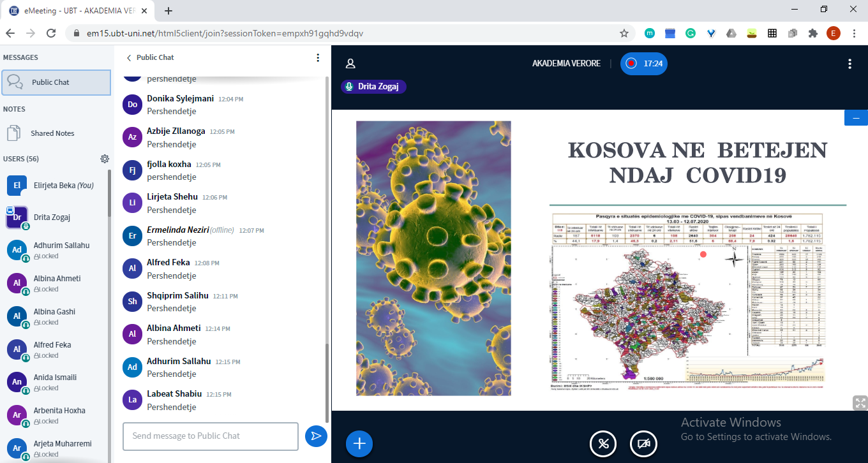Click Drita Zogaj in the users list

(x=52, y=217)
